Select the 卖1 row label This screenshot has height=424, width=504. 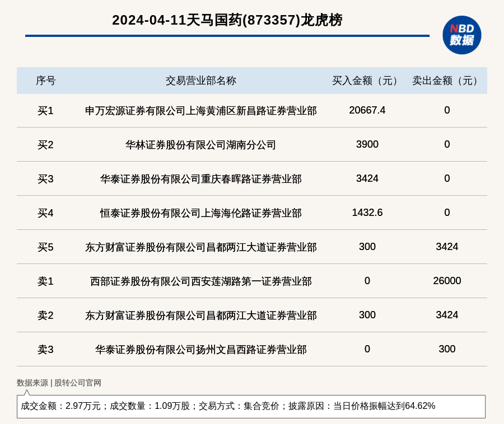[46, 281]
